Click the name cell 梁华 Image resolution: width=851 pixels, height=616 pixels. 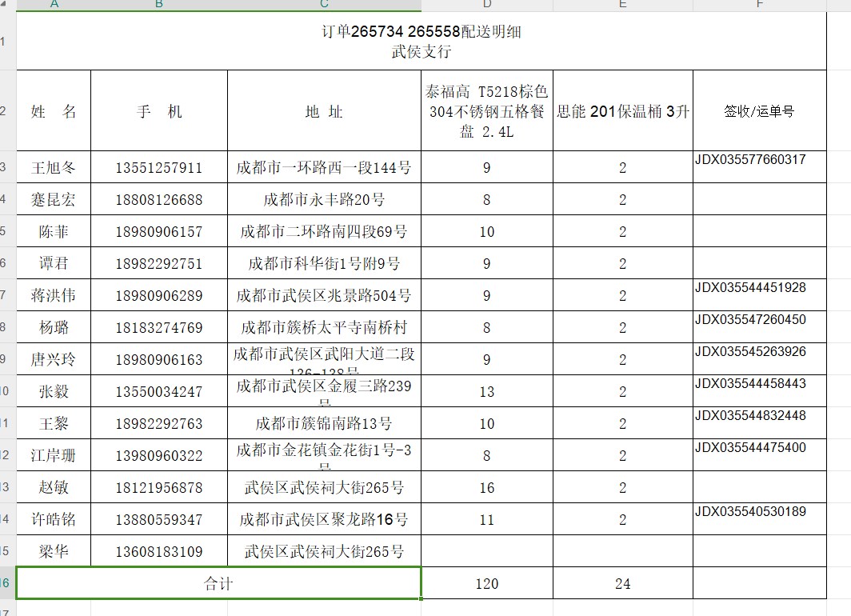coord(54,551)
